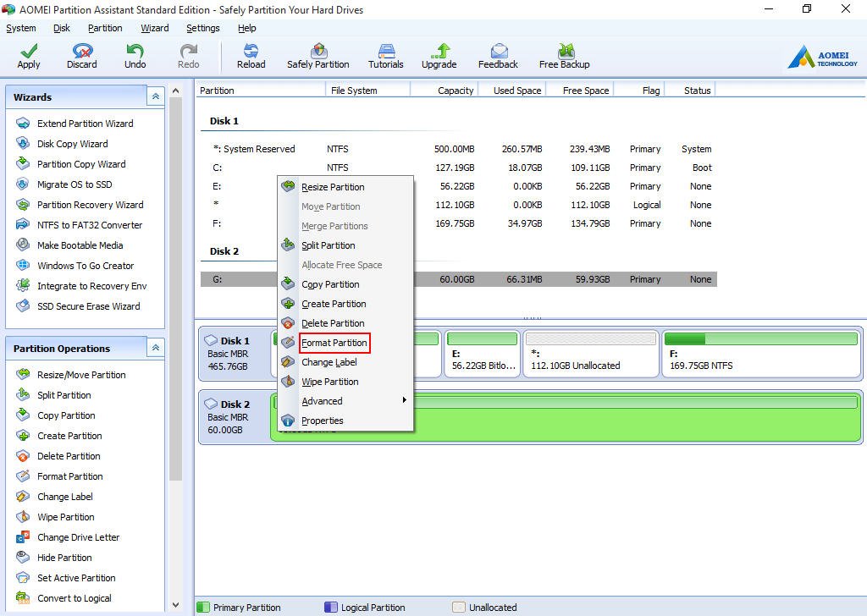
Task: Launch the Extend Partition Wizard
Action: tap(85, 124)
